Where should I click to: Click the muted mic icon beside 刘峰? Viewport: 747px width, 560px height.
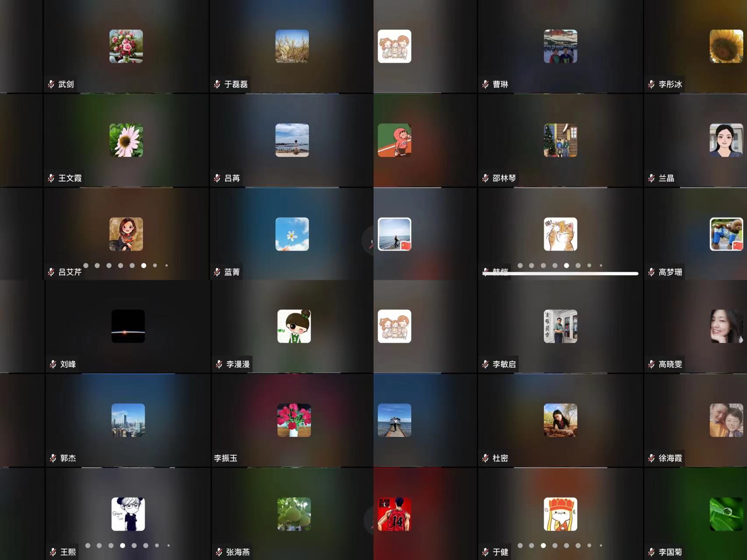(53, 364)
